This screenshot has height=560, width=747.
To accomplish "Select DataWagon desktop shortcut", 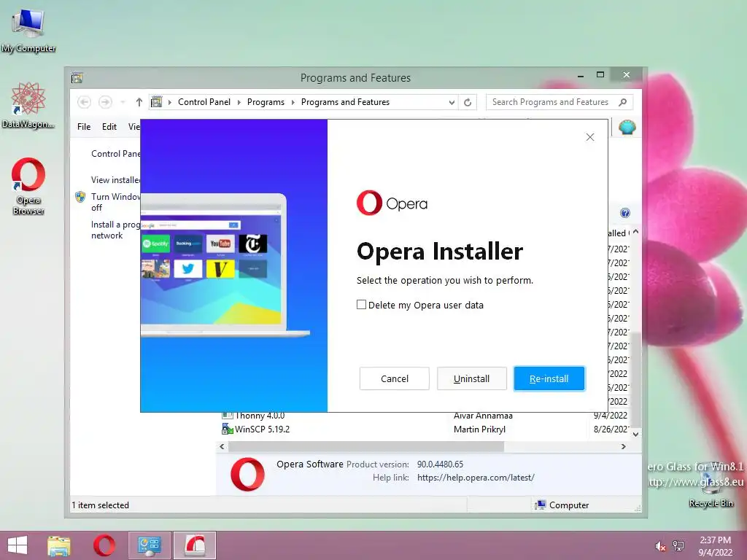I will tap(28, 106).
